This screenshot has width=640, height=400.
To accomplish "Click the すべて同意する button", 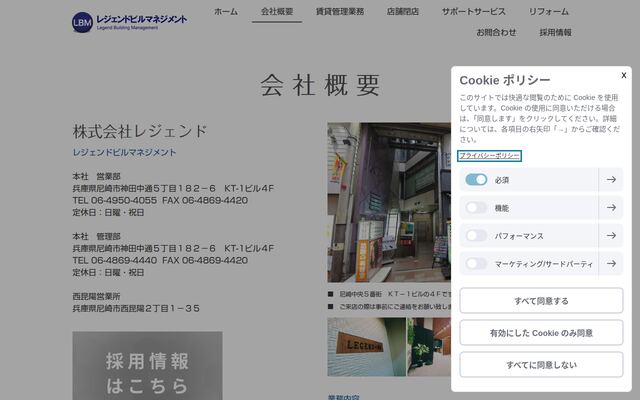I will [541, 301].
